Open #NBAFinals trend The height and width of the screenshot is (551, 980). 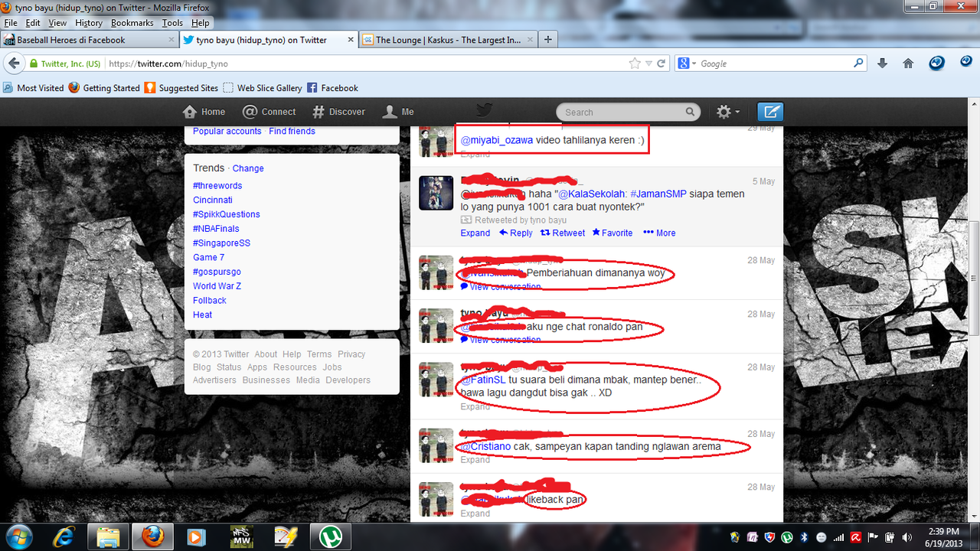pos(216,228)
